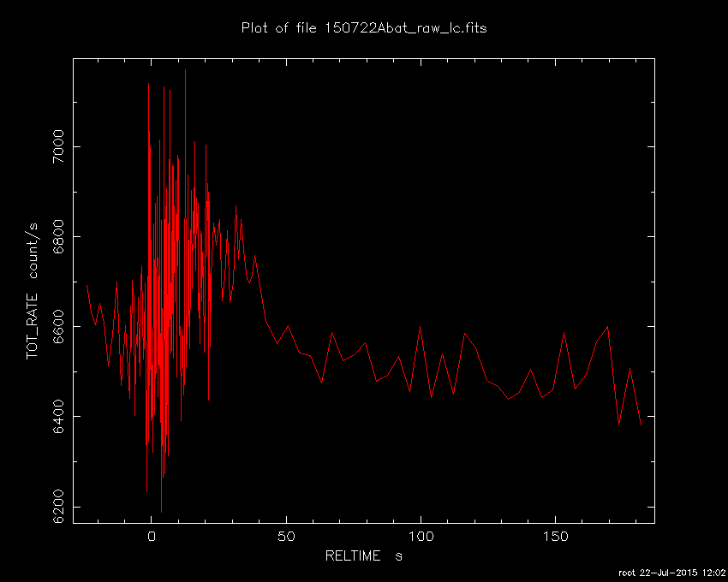Click the y-axis tick label '6400'
Screen dimensions: 728x582
pos(58,417)
